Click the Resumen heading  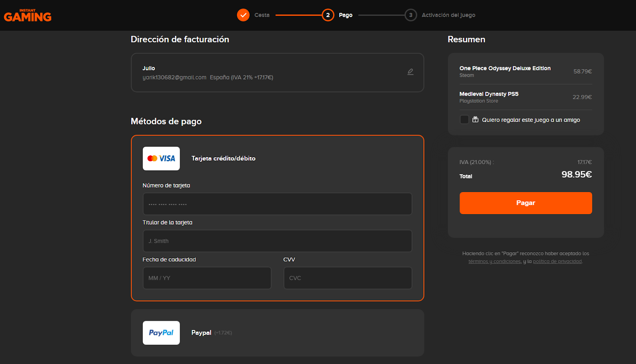467,39
